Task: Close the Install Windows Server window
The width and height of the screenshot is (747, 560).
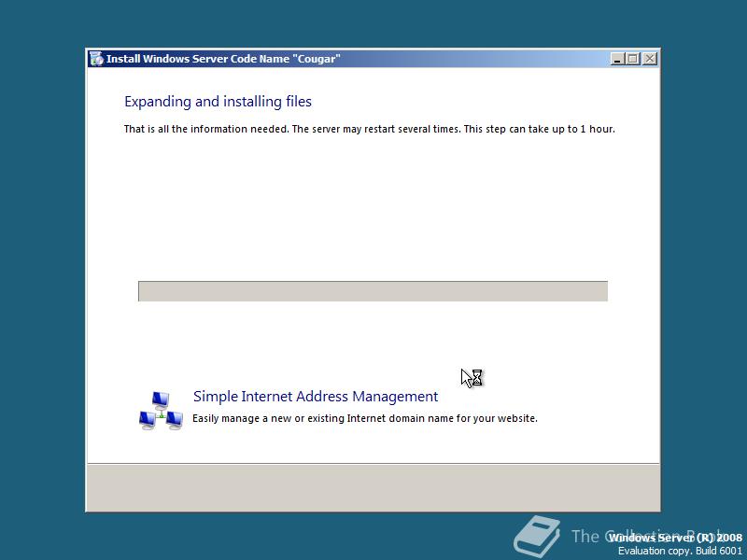Action: [x=650, y=59]
